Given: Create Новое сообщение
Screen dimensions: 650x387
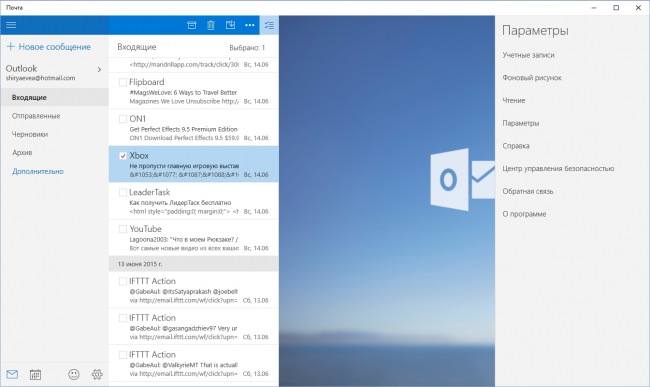Looking at the screenshot, I should click(x=49, y=47).
